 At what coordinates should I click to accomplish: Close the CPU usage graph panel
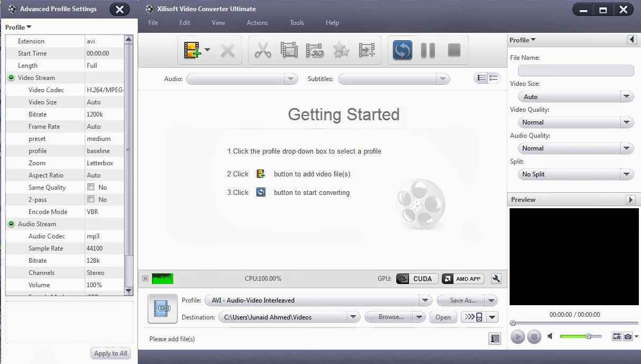tap(145, 279)
